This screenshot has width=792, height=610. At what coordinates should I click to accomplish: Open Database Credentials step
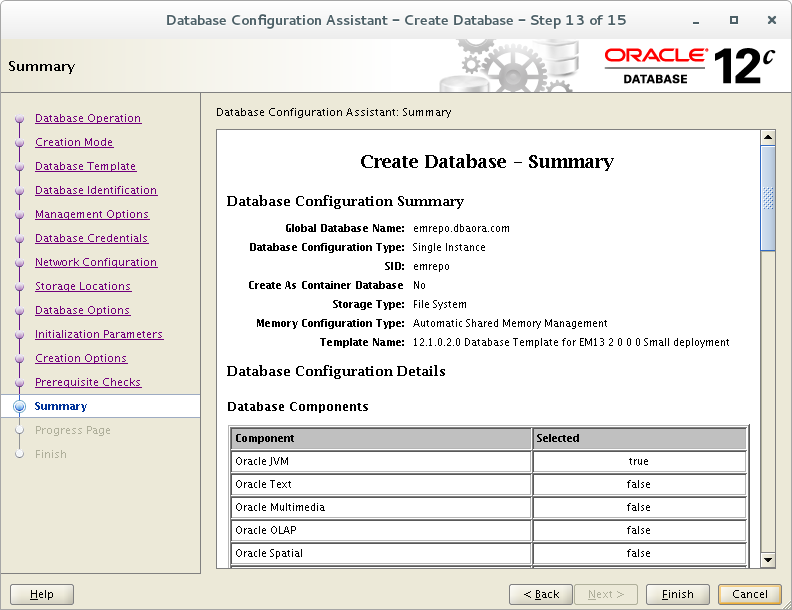91,238
